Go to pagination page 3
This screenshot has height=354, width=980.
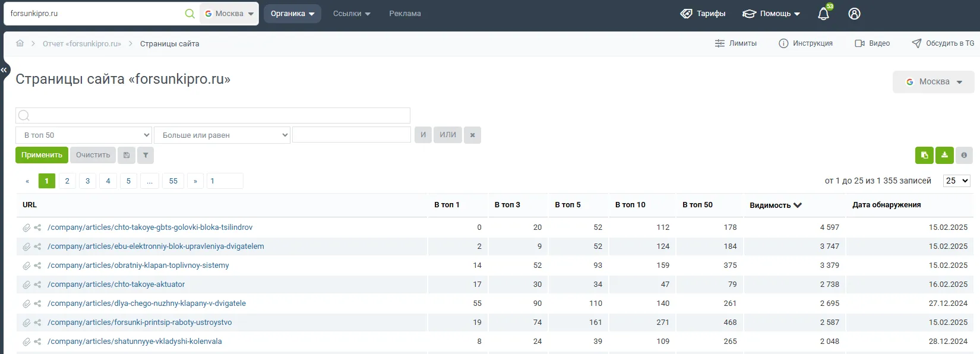click(87, 181)
